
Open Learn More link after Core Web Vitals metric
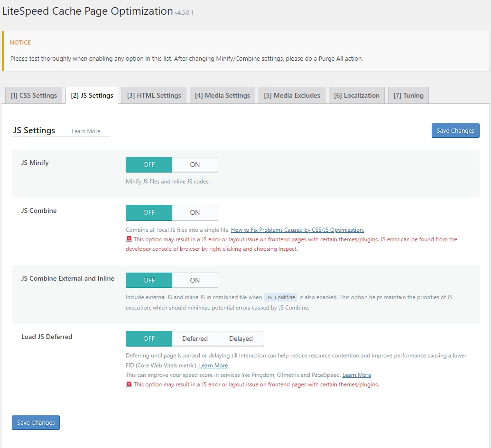pos(213,366)
